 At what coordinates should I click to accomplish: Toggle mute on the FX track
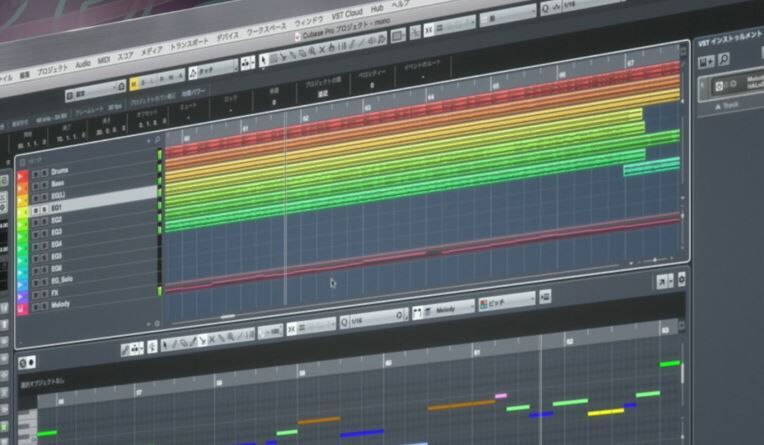pyautogui.click(x=36, y=294)
